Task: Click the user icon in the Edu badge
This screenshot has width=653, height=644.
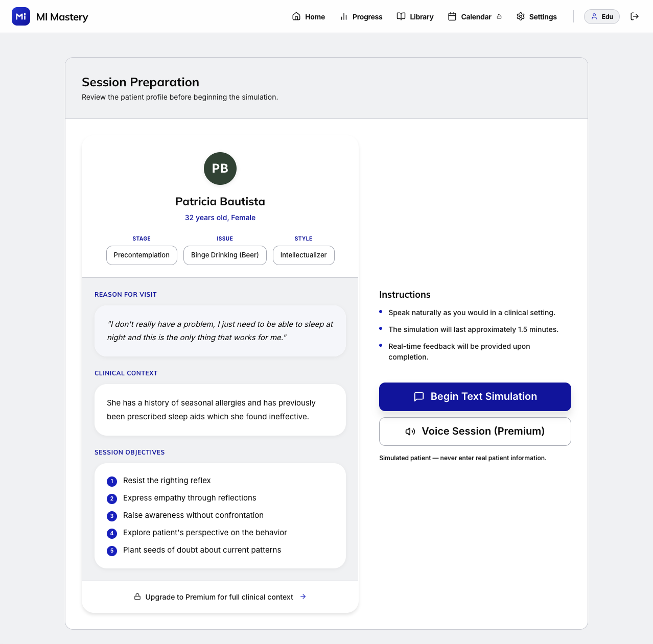Action: 594,16
